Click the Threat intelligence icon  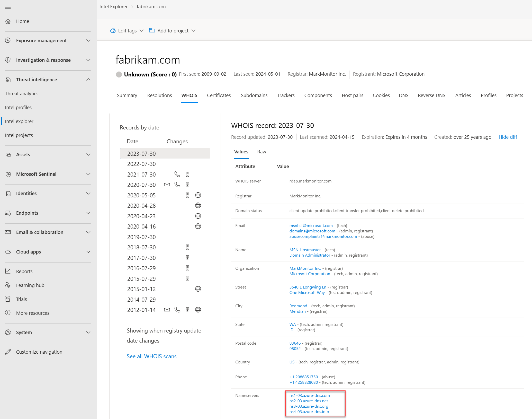(x=8, y=80)
